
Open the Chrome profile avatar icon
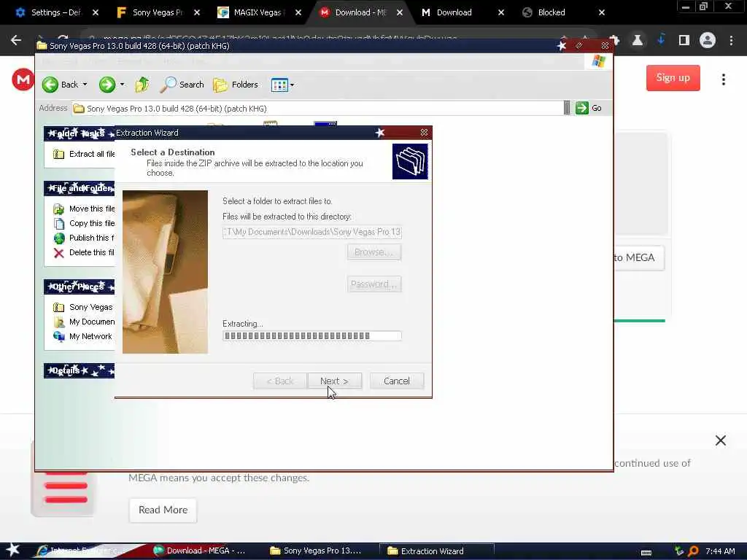click(x=708, y=40)
